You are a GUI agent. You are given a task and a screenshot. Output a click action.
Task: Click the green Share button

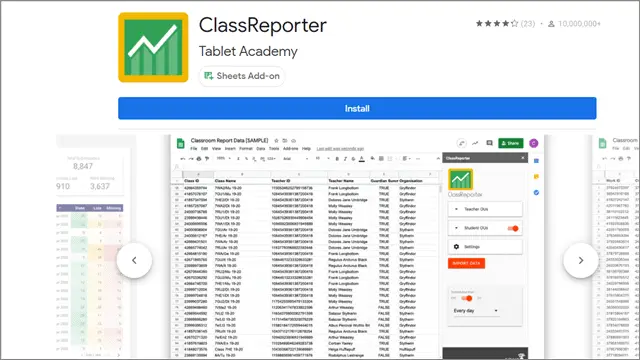coord(511,143)
